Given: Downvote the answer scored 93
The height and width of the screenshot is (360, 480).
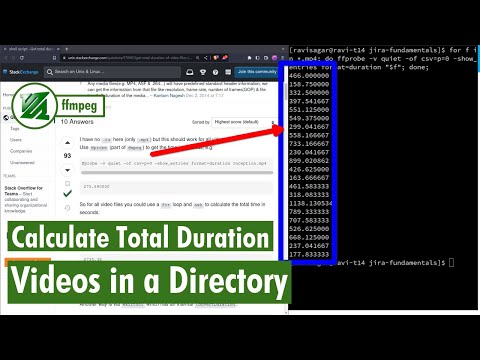Looking at the screenshot, I should click(x=67, y=170).
